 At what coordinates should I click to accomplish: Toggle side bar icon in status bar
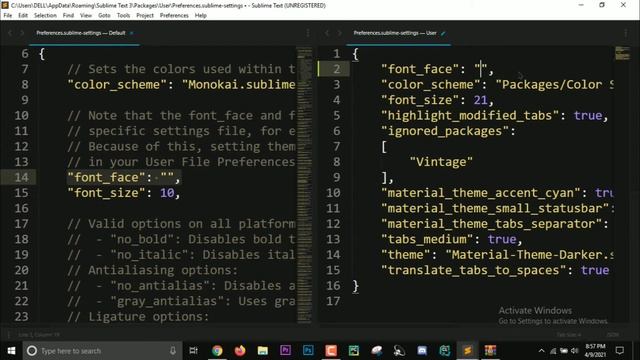point(9,335)
